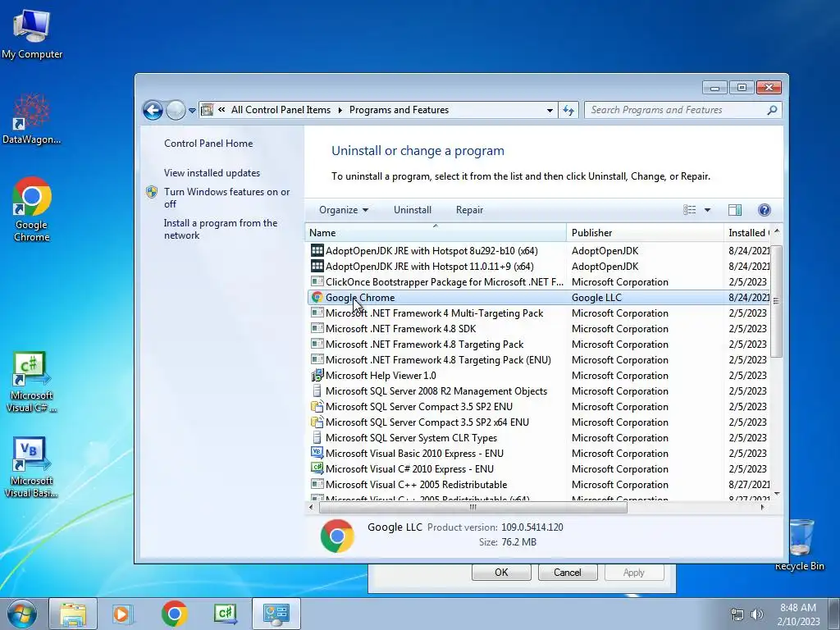Viewport: 840px width, 630px height.
Task: Sort by the Publisher column header
Action: click(x=645, y=232)
